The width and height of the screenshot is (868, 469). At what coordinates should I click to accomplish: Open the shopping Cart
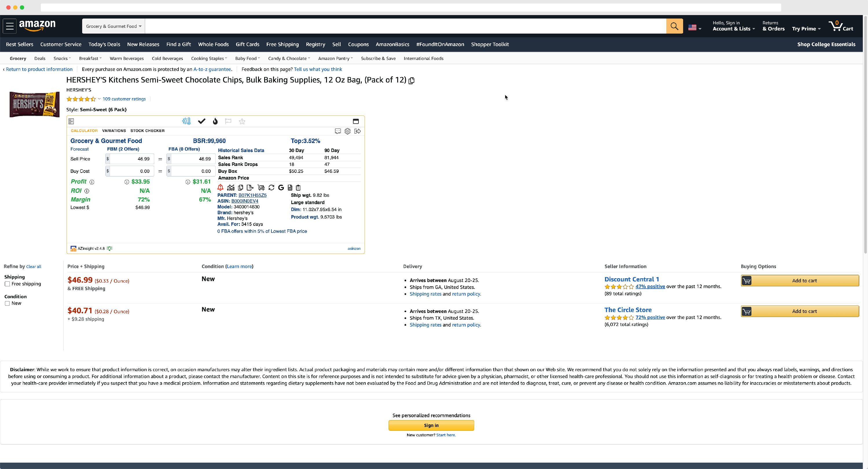(841, 26)
